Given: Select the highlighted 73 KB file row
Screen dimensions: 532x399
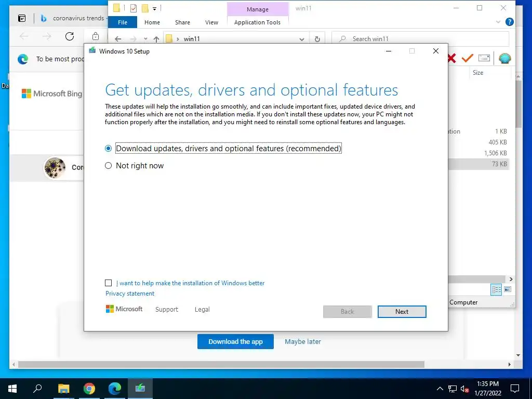Looking at the screenshot, I should [x=478, y=164].
